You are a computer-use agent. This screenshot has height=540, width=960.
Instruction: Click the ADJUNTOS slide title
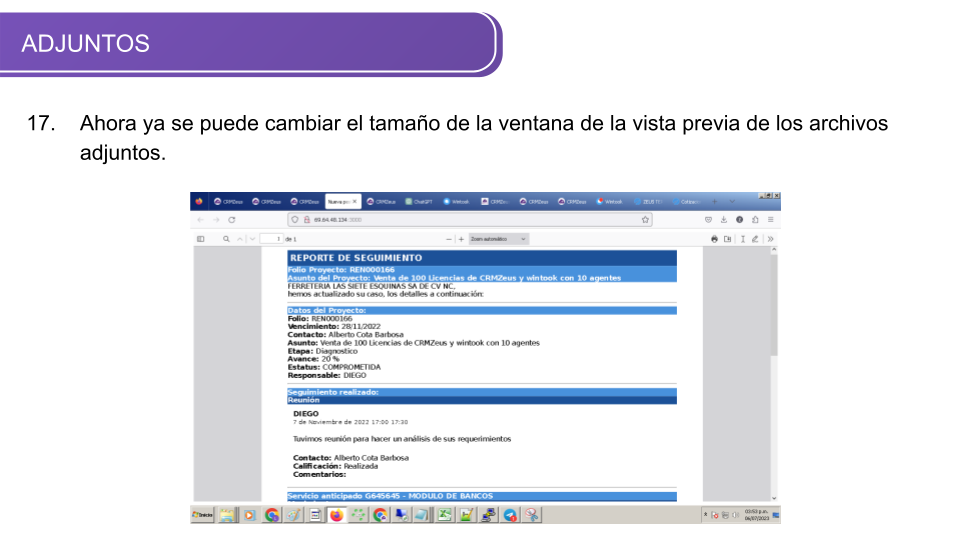tap(85, 43)
